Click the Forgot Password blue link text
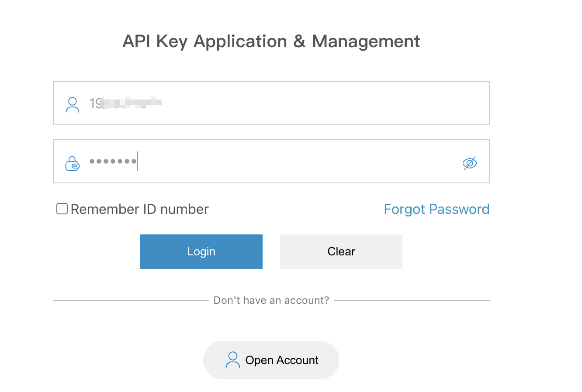Viewport: 582px width, 392px height. 436,209
